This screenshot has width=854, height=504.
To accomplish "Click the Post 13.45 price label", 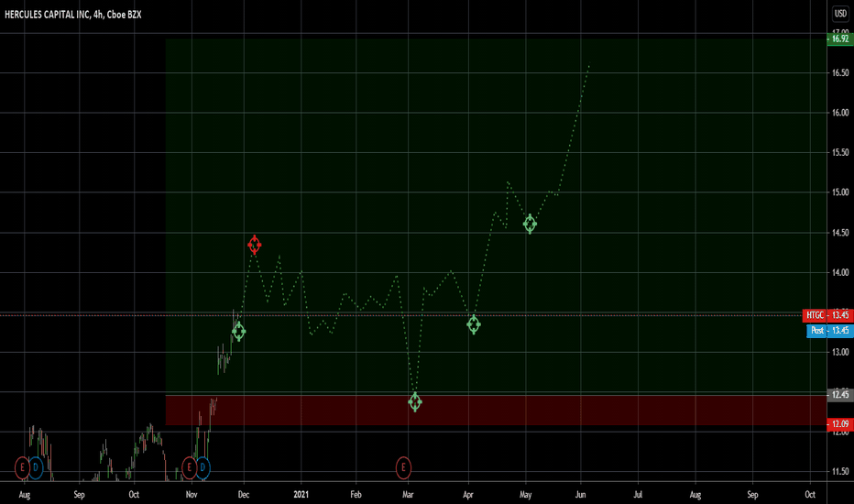I will (x=830, y=330).
